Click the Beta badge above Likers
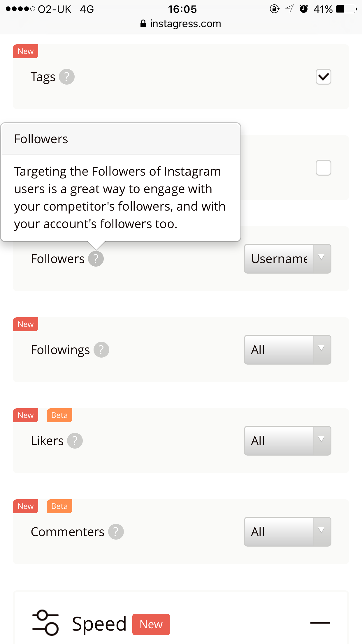The image size is (362, 644). point(59,415)
